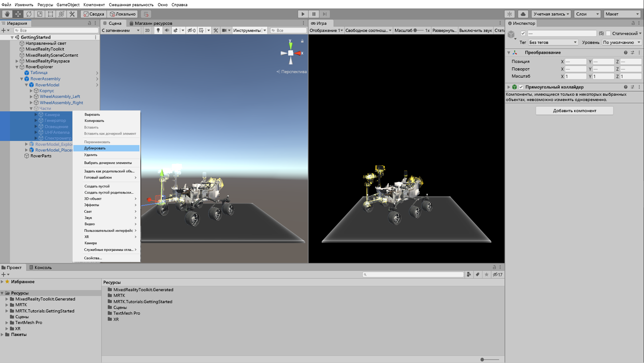Open cloud services icon
644x363 pixels.
point(523,14)
